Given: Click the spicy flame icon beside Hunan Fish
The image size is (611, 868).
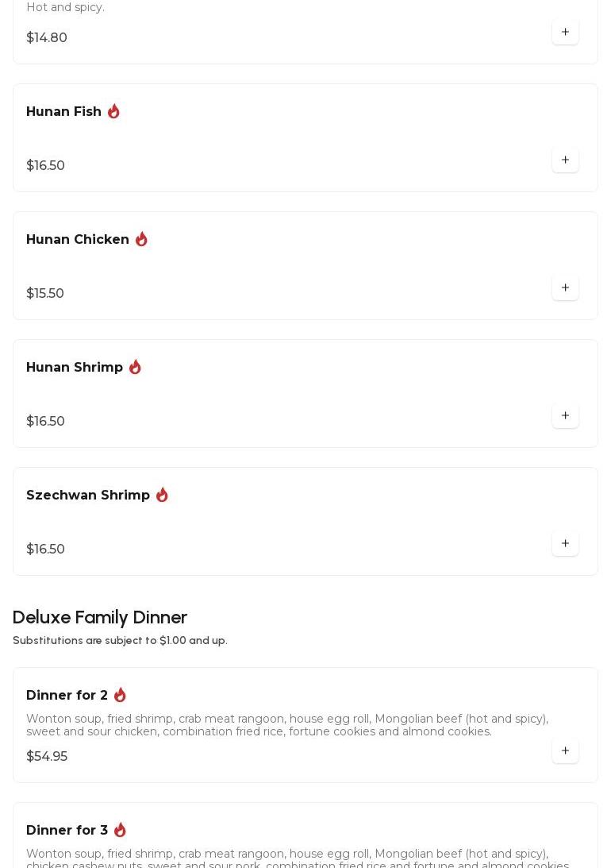Looking at the screenshot, I should (113, 112).
